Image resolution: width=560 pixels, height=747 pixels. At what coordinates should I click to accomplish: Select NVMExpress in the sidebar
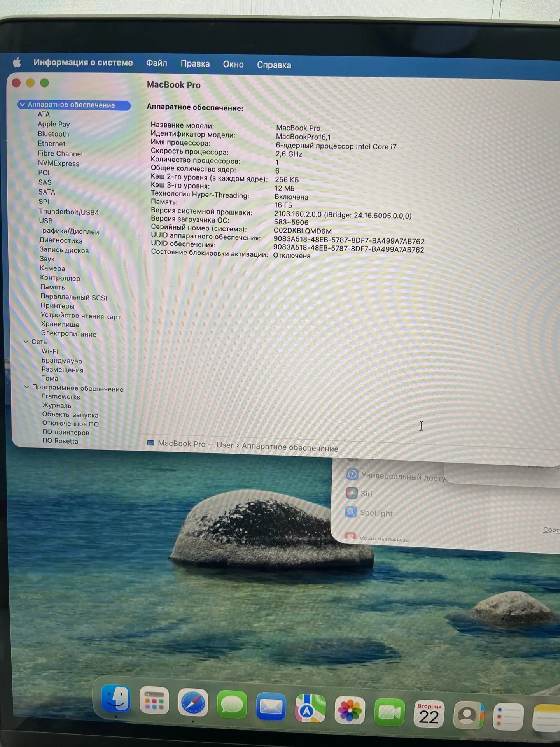tap(59, 163)
